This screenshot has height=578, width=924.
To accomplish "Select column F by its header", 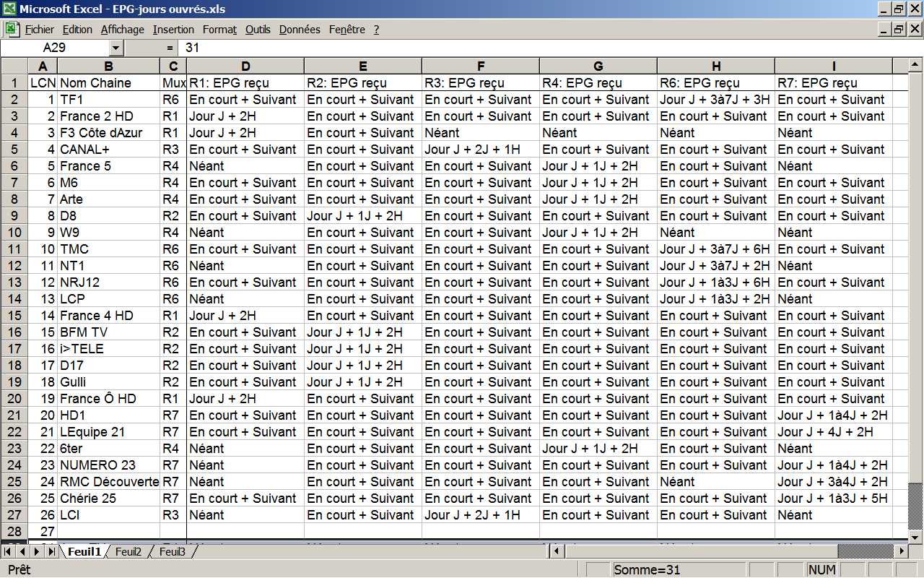I will point(481,66).
